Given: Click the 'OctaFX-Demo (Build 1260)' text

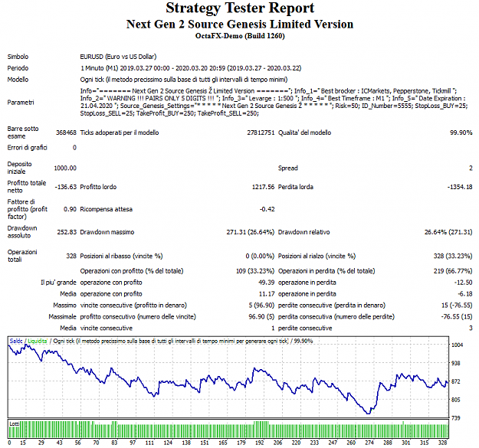Looking at the screenshot, I should click(240, 36).
